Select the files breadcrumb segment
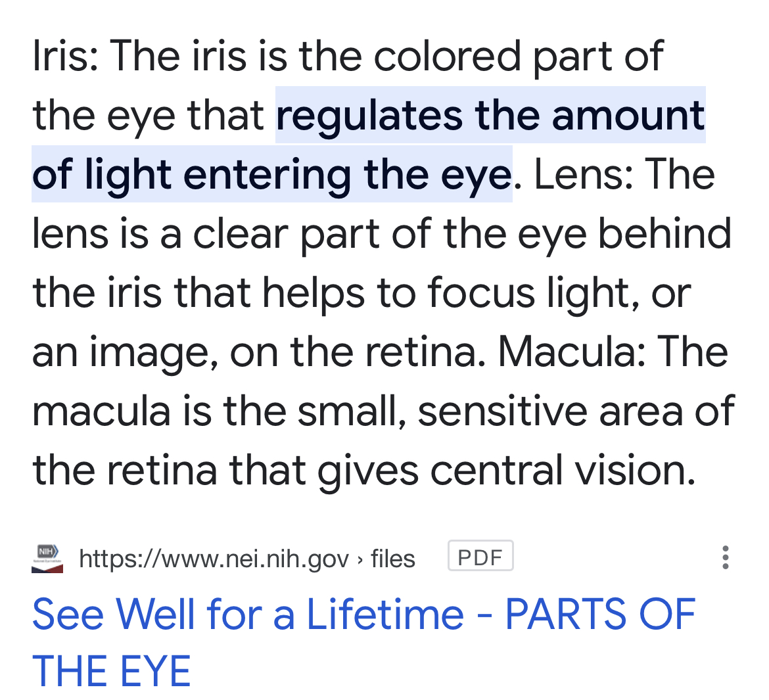 pyautogui.click(x=393, y=559)
